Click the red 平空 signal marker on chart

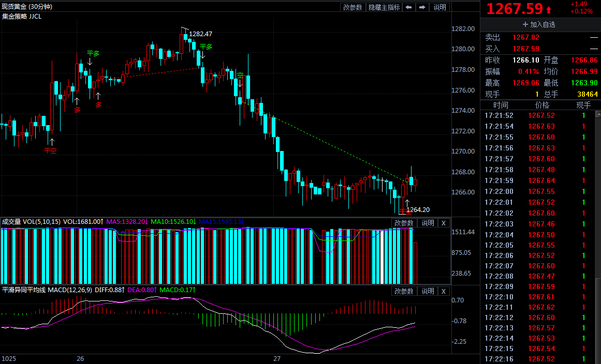(x=50, y=150)
